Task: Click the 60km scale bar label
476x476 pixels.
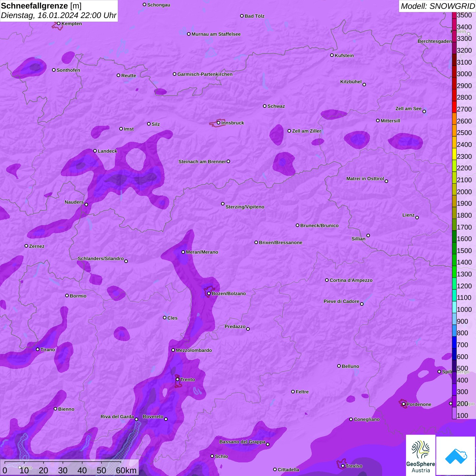Action: [x=126, y=470]
